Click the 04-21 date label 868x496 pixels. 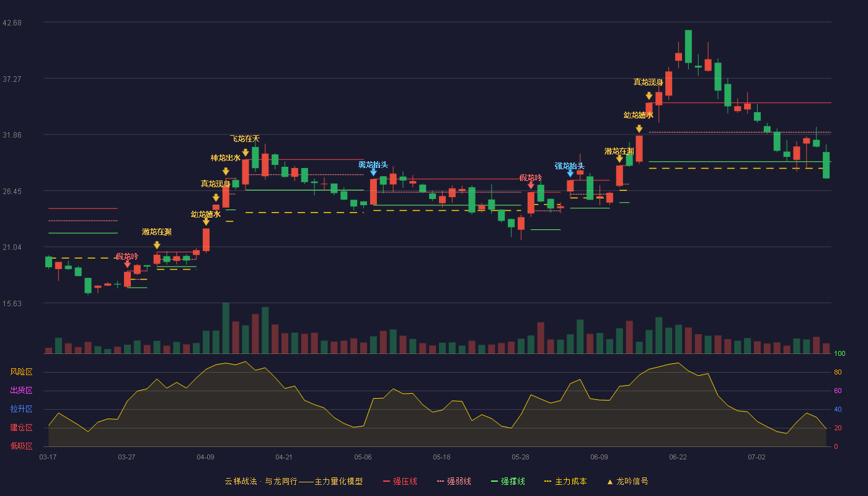(x=284, y=457)
